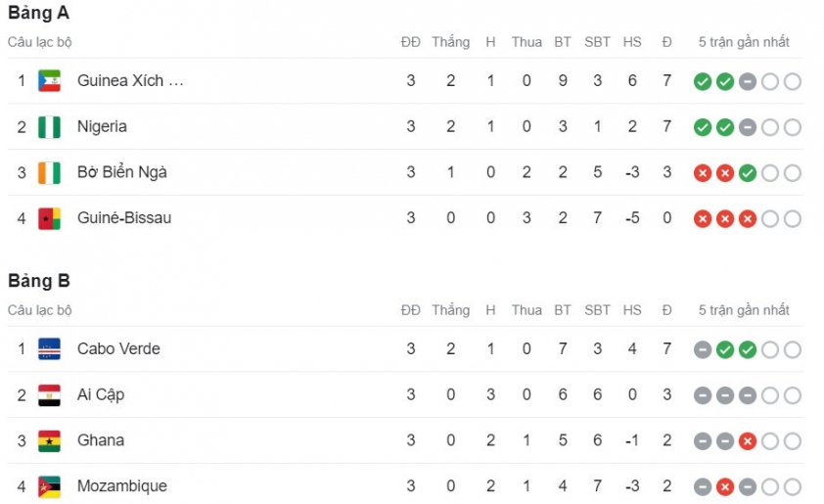Click the Mozambique flag icon
Image resolution: width=824 pixels, height=504 pixels.
click(x=49, y=486)
